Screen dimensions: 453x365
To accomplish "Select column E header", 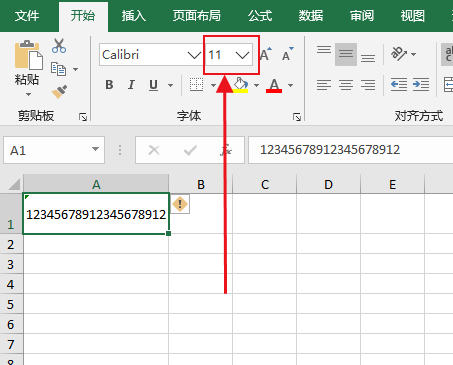I will tap(392, 184).
